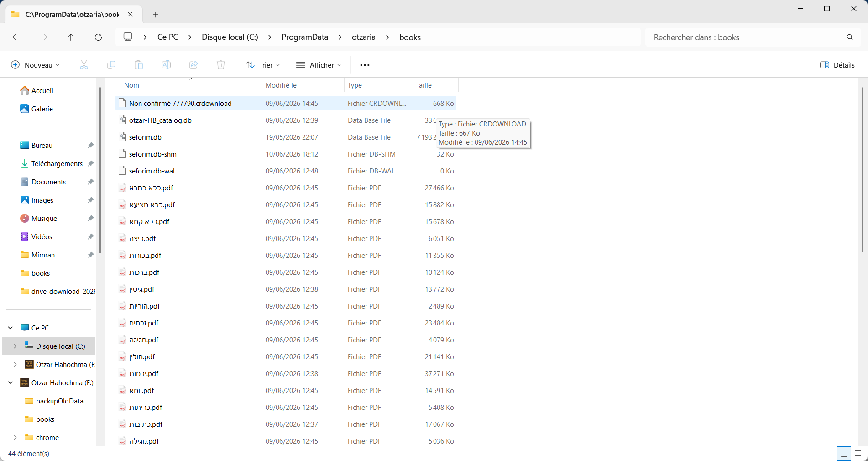Close the C:\ProgramData\otzaria tab

(x=131, y=14)
